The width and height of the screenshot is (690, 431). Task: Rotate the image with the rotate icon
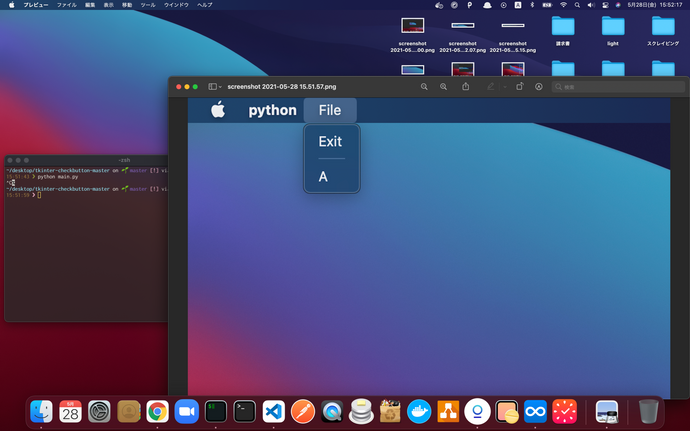[x=520, y=86]
